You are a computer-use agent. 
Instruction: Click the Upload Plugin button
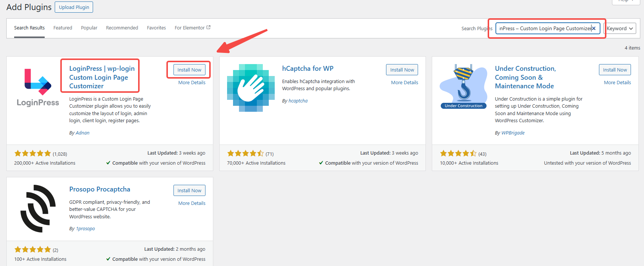coord(74,7)
